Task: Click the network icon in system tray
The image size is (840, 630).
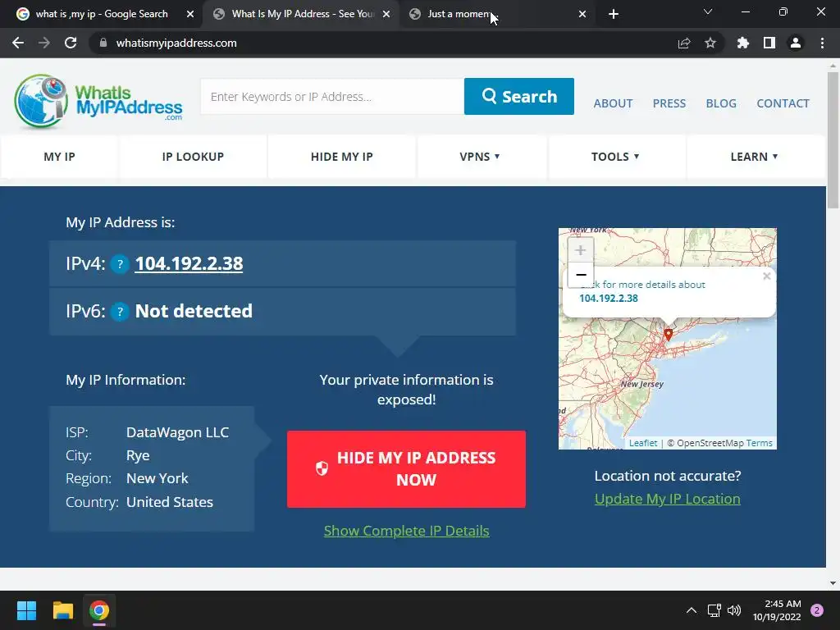Action: 714,610
